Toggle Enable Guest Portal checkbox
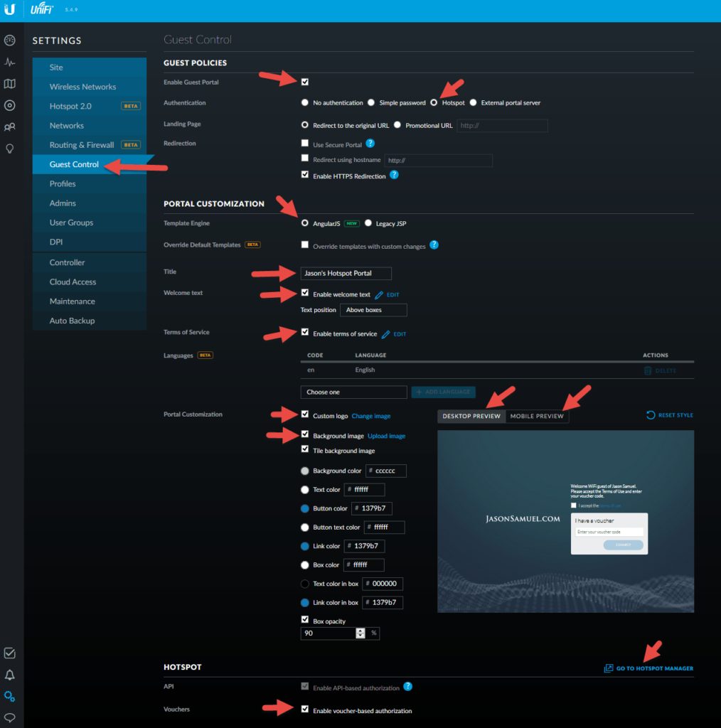This screenshot has height=728, width=721. [305, 82]
